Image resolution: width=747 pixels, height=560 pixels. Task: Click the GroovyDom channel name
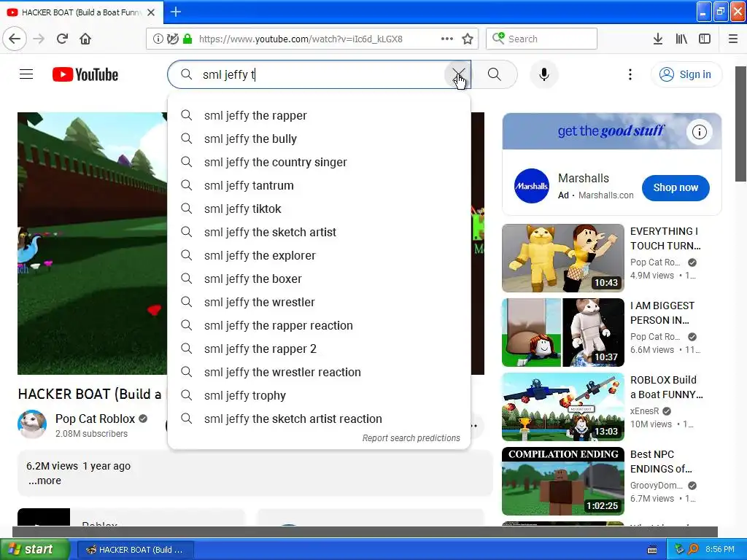[657, 485]
